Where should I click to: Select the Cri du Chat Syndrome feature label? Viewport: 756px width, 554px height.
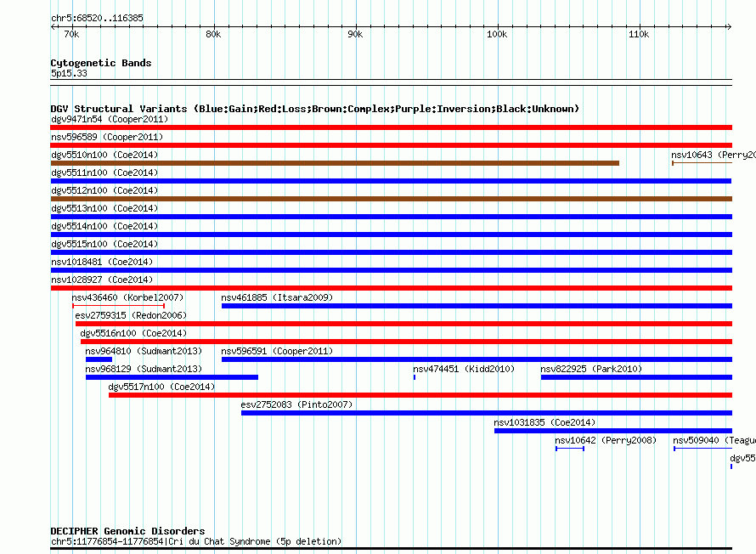[196, 542]
